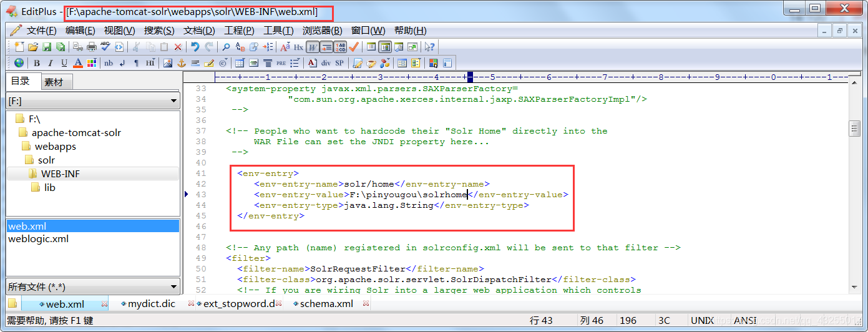Screen dimensions: 868x332
Task: Toggle Word Wrap with the W button
Action: [x=312, y=47]
